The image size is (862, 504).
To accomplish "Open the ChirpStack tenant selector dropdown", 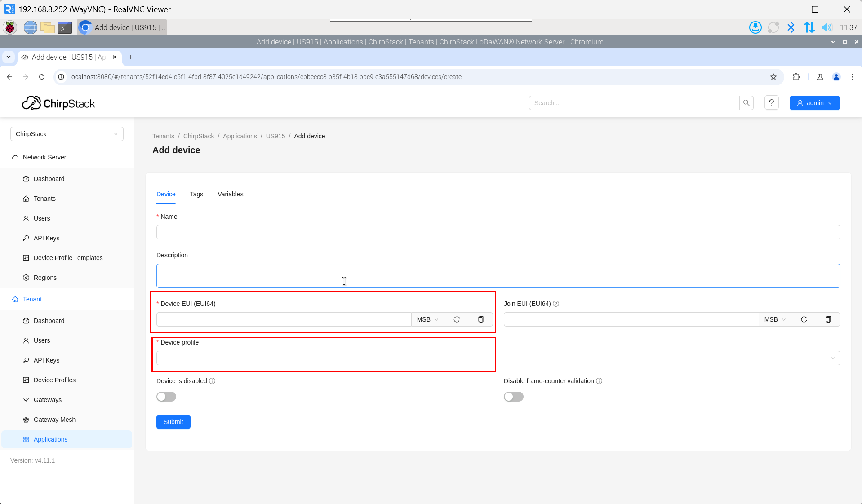I will tap(67, 134).
